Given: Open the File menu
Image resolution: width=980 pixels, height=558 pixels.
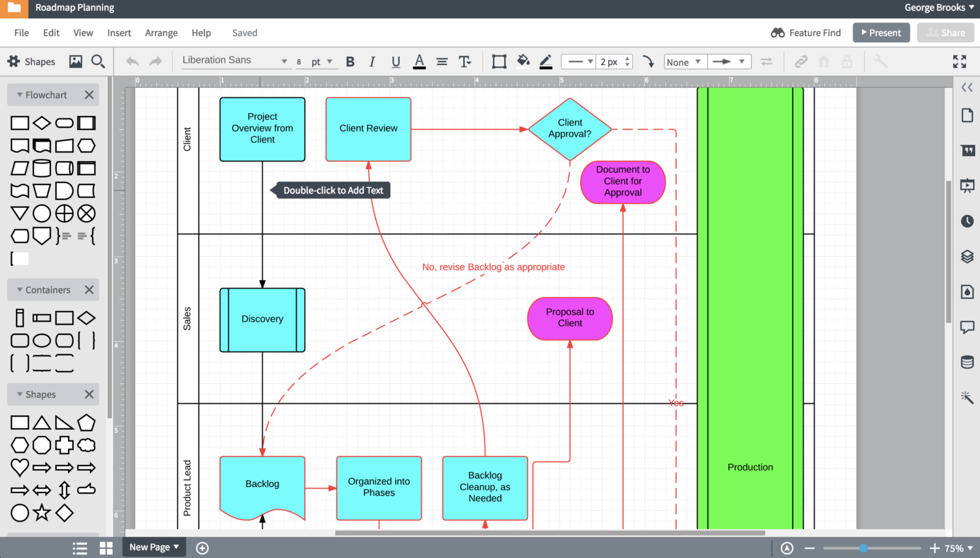Looking at the screenshot, I should 21,33.
